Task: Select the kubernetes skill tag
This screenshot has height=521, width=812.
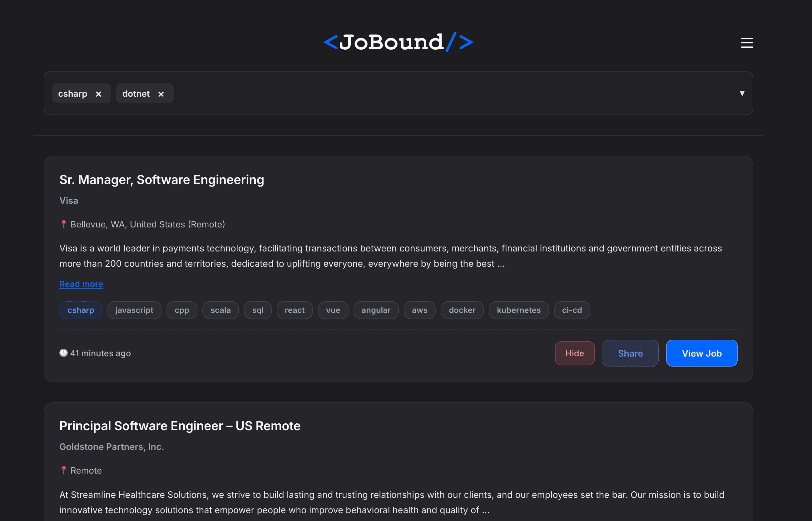Action: (x=519, y=310)
